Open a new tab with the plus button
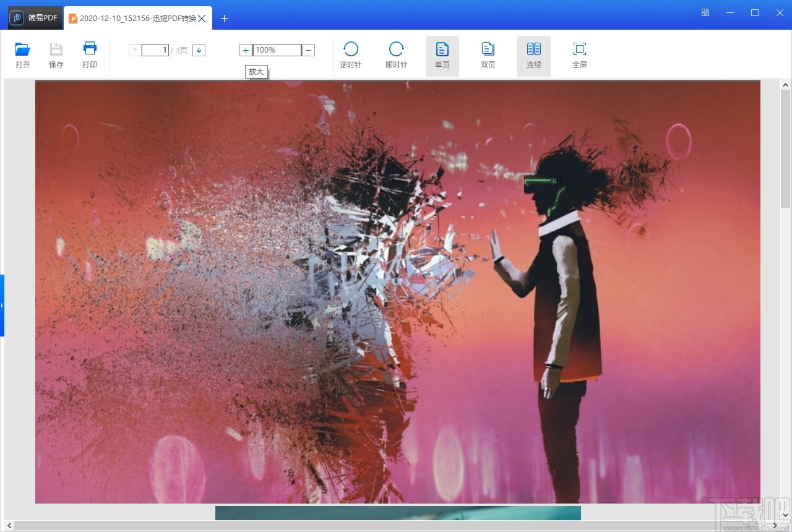This screenshot has width=792, height=532. pyautogui.click(x=224, y=19)
